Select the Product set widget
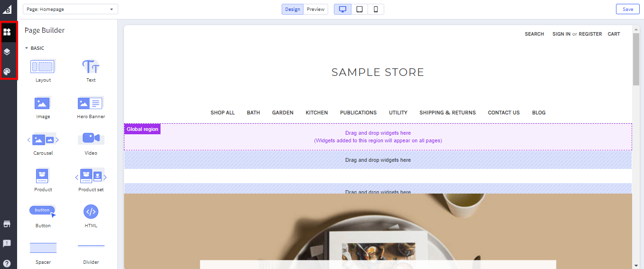The width and height of the screenshot is (644, 269). [91, 180]
